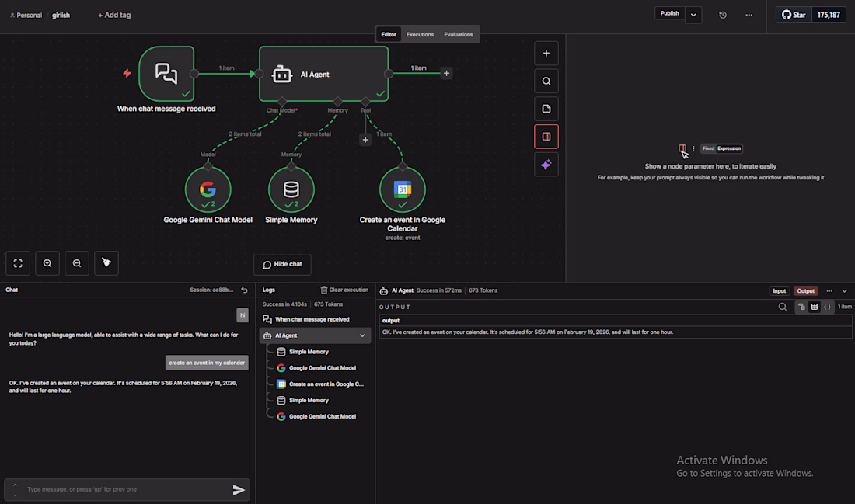Switch to the Input view toggle

tap(779, 290)
